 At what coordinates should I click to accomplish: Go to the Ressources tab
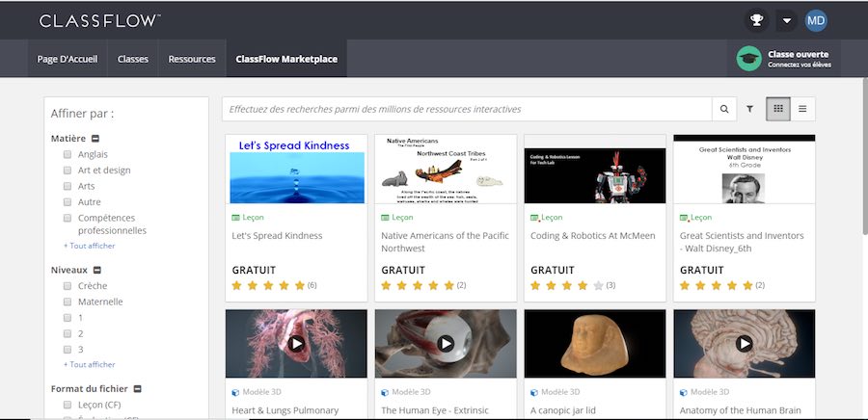coord(192,59)
